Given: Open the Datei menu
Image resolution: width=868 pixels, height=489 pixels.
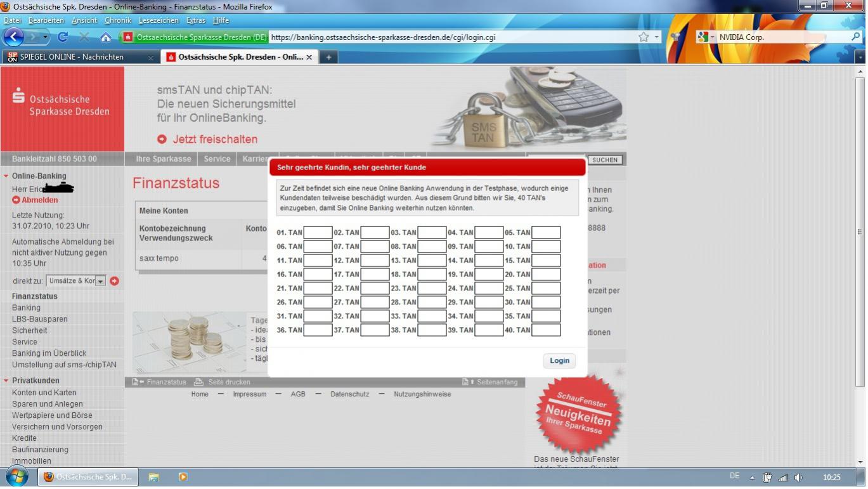Looking at the screenshot, I should click(12, 20).
